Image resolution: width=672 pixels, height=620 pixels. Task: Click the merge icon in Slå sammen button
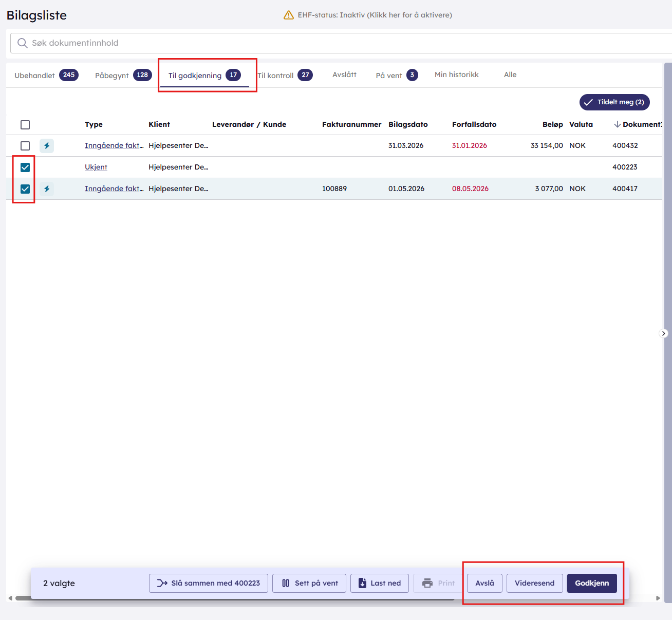pos(162,583)
